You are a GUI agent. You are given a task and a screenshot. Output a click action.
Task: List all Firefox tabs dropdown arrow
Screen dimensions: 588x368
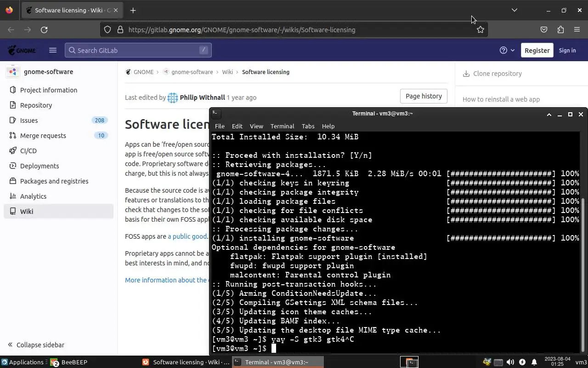[514, 10]
